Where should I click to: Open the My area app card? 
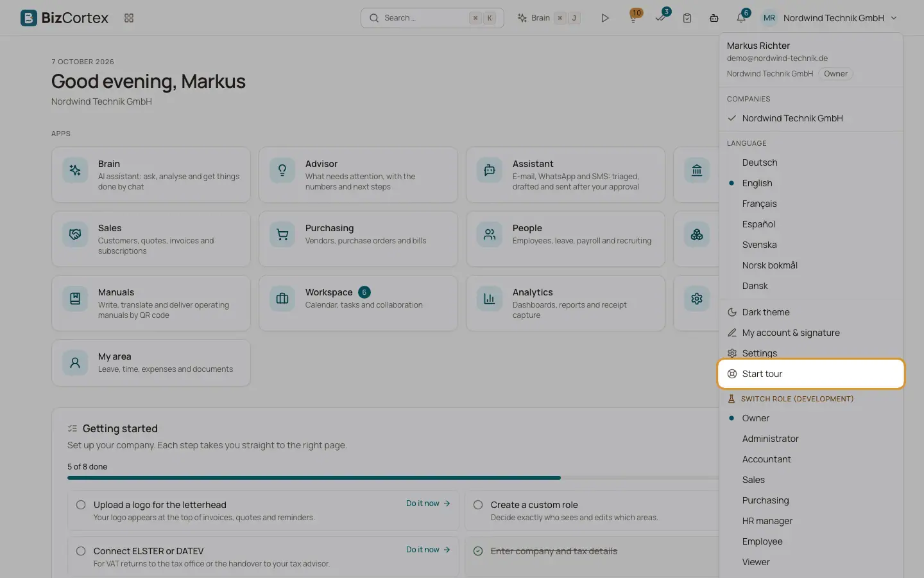pyautogui.click(x=151, y=363)
